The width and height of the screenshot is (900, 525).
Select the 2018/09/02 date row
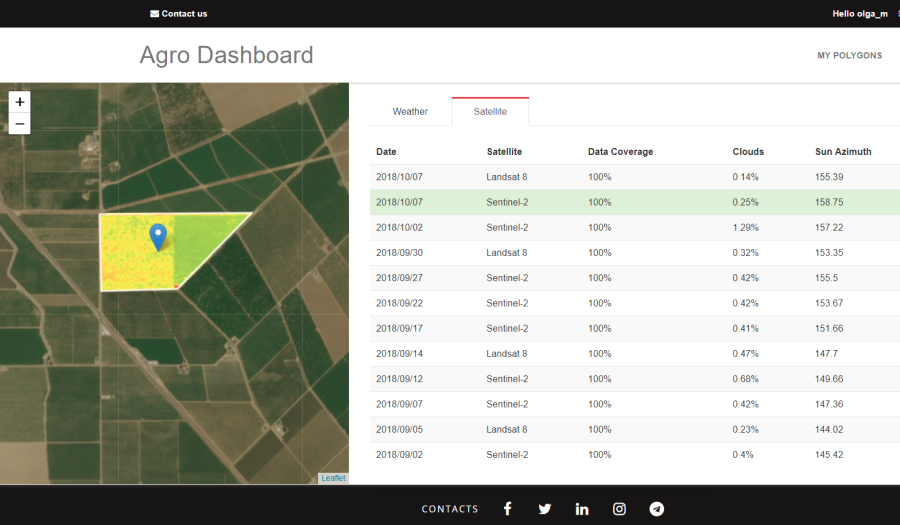pos(635,454)
